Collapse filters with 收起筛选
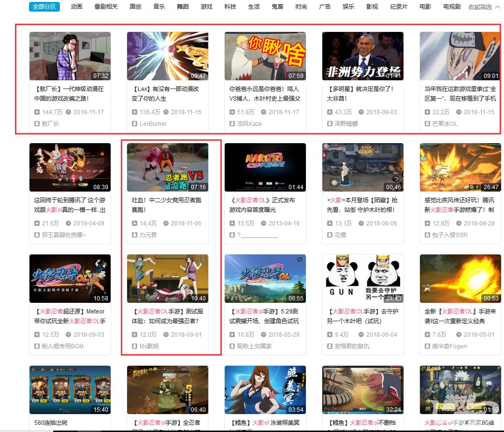 click(484, 7)
